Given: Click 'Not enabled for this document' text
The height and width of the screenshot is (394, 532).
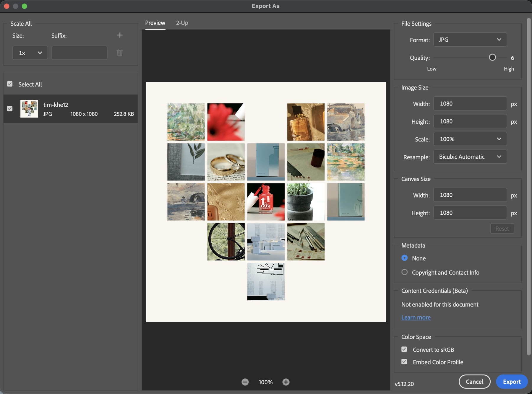Looking at the screenshot, I should (x=440, y=305).
